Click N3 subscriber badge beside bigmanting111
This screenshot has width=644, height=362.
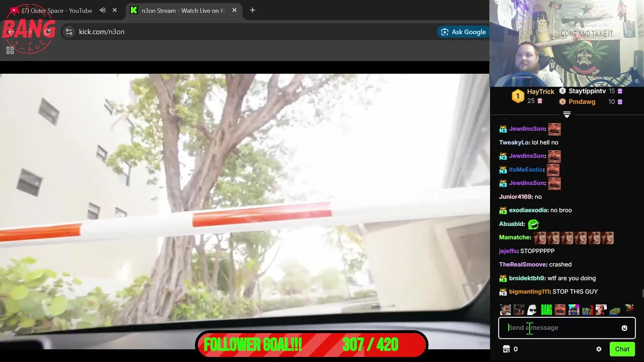tap(503, 292)
